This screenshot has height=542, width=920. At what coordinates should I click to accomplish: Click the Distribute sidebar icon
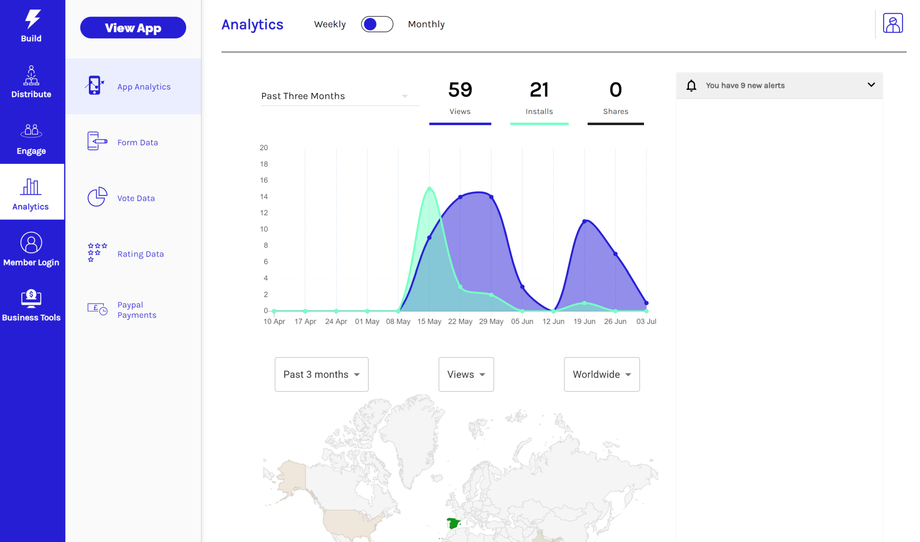pos(31,75)
